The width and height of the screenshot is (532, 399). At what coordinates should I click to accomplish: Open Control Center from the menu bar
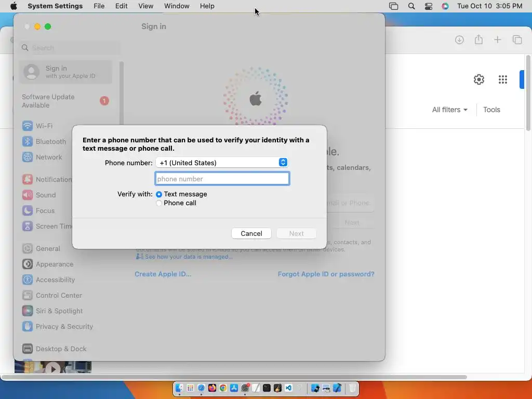click(x=429, y=6)
